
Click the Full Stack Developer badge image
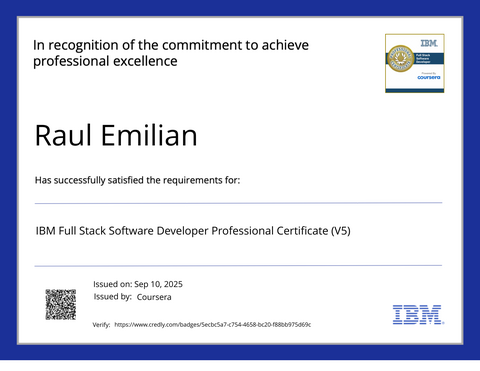(415, 63)
